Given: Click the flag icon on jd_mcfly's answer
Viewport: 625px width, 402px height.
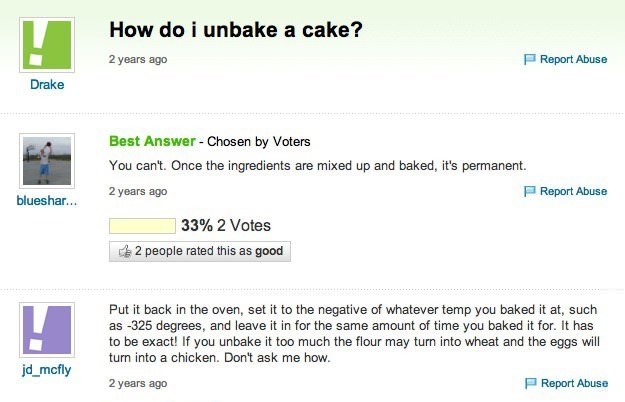Looking at the screenshot, I should [530, 383].
